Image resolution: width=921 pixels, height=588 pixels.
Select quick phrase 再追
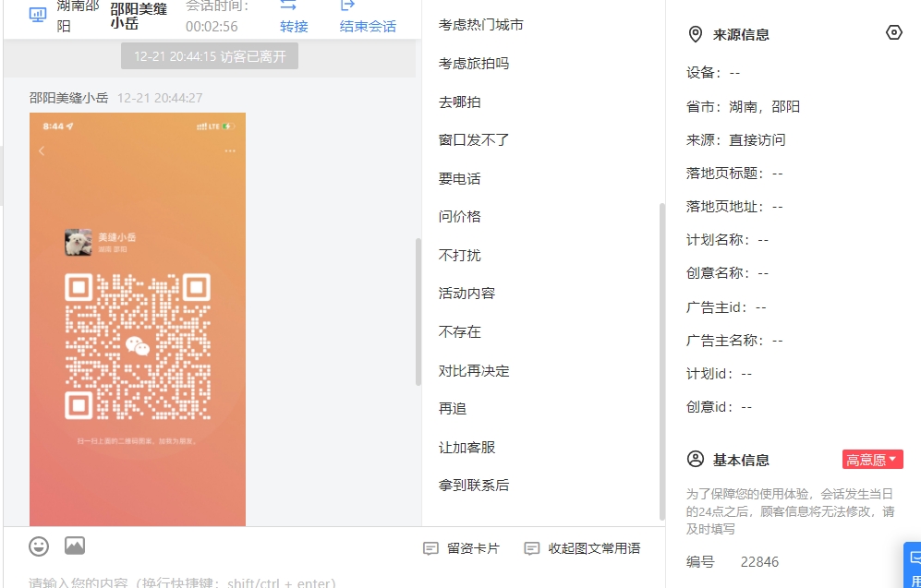pos(453,408)
